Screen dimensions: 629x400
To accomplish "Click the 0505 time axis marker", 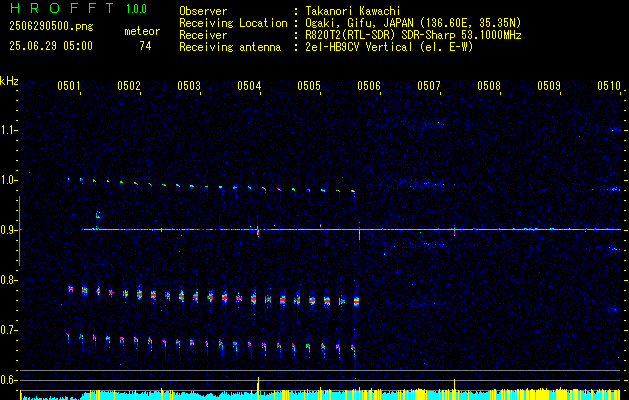I will (x=309, y=85).
